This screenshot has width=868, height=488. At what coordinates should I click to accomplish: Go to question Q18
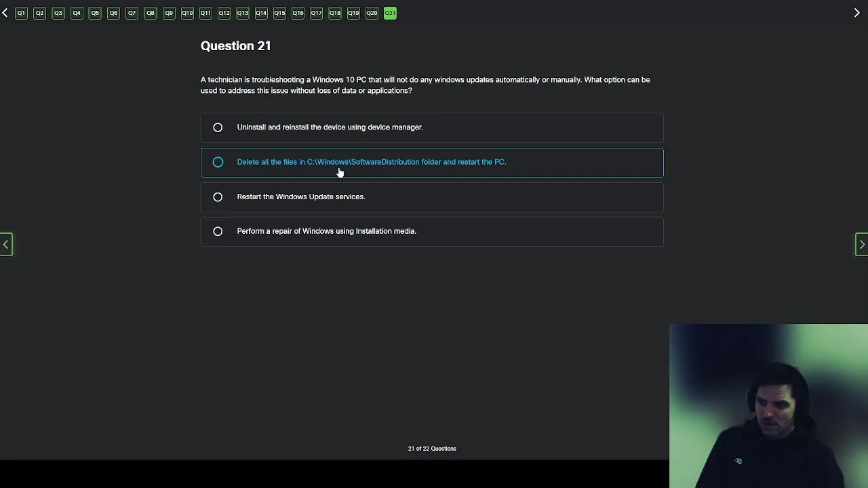(335, 13)
